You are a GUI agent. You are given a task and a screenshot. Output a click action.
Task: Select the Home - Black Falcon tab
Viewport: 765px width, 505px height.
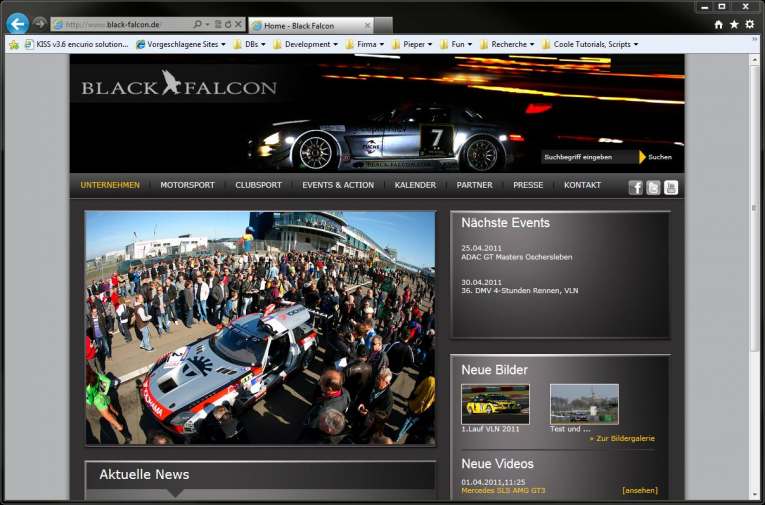311,25
